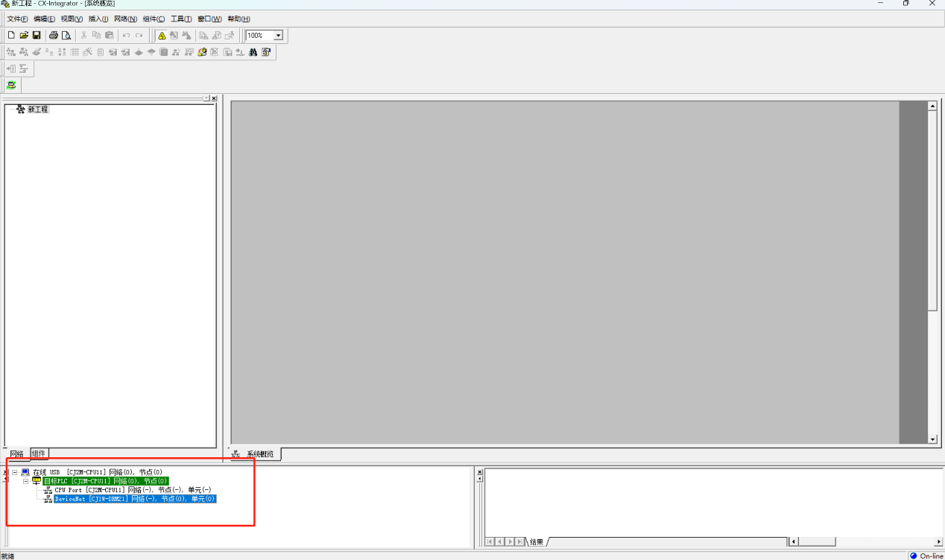Click the last icon after the binoculars
Image resolution: width=945 pixels, height=560 pixels.
[x=266, y=52]
